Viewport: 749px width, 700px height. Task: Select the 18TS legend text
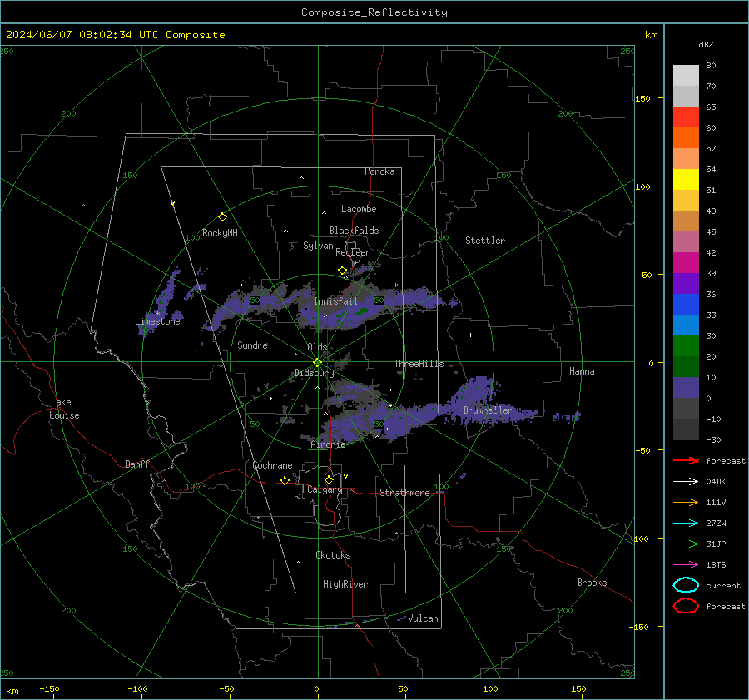716,565
